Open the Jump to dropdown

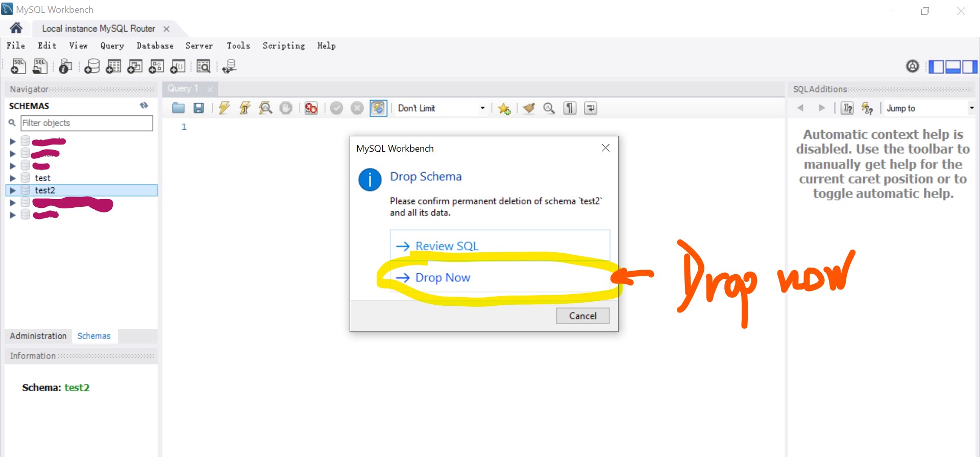tap(930, 108)
